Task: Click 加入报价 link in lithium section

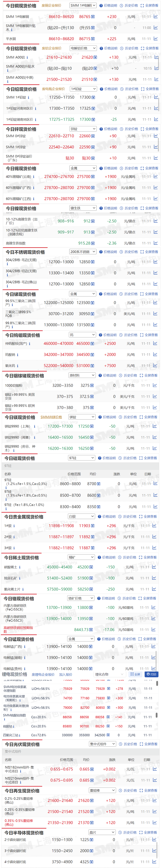Action: click(66, 674)
